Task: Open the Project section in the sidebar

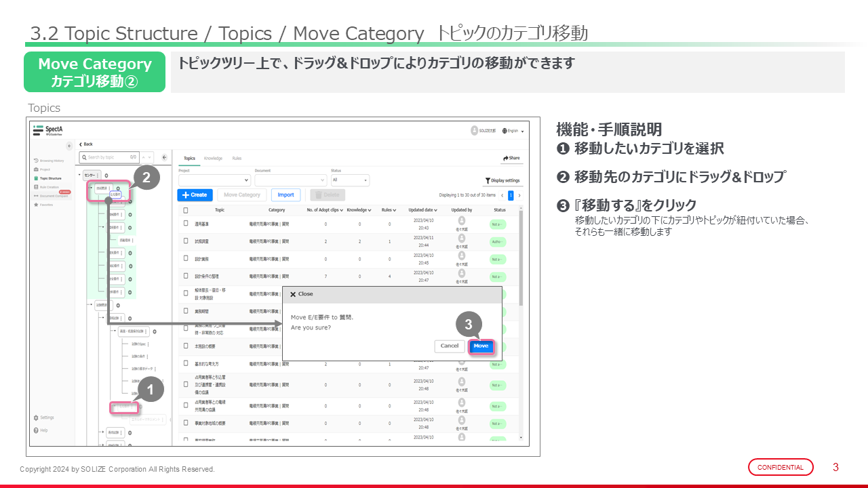Action: pos(45,169)
